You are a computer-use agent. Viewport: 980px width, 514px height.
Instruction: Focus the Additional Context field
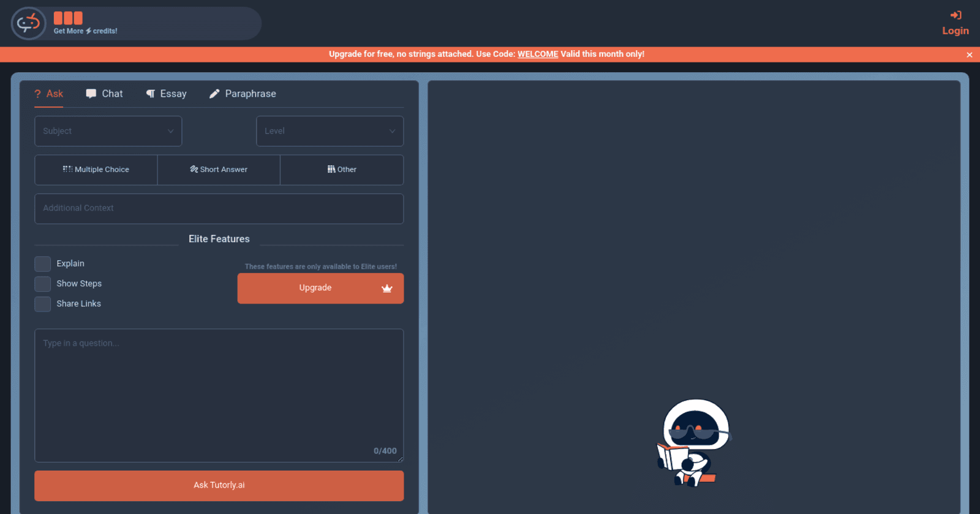219,209
